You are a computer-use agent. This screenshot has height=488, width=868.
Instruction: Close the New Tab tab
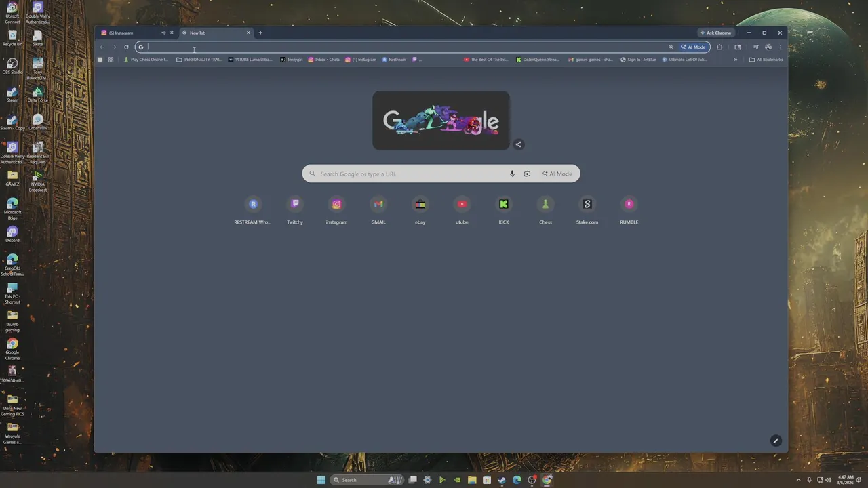[x=248, y=33]
